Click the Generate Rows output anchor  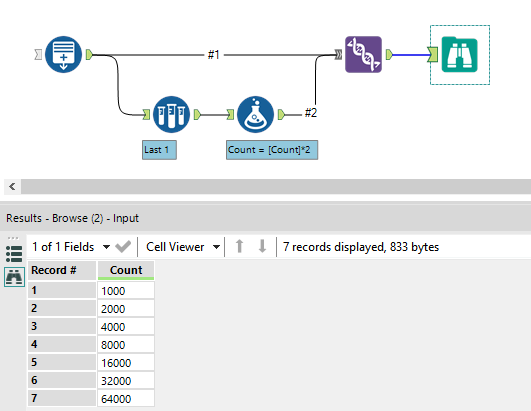click(89, 54)
